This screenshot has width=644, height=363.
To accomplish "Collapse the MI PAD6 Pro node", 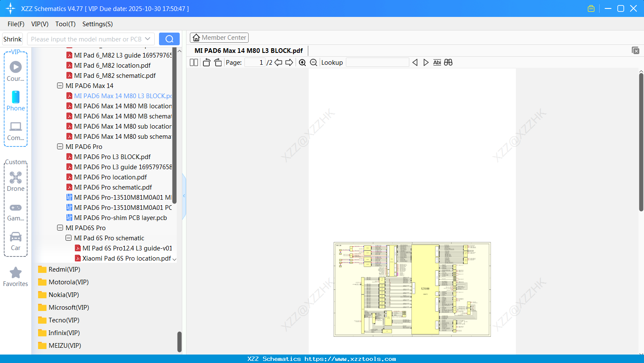I will click(x=60, y=147).
